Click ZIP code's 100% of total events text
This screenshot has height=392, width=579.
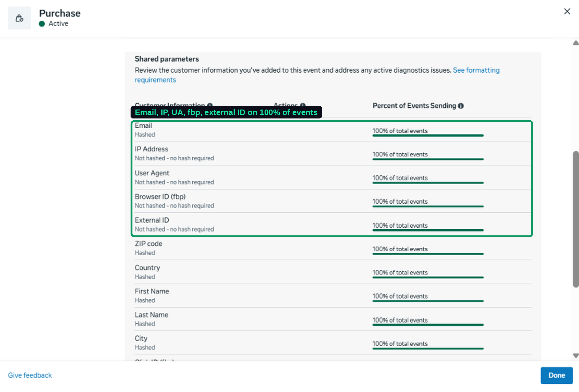(x=400, y=249)
